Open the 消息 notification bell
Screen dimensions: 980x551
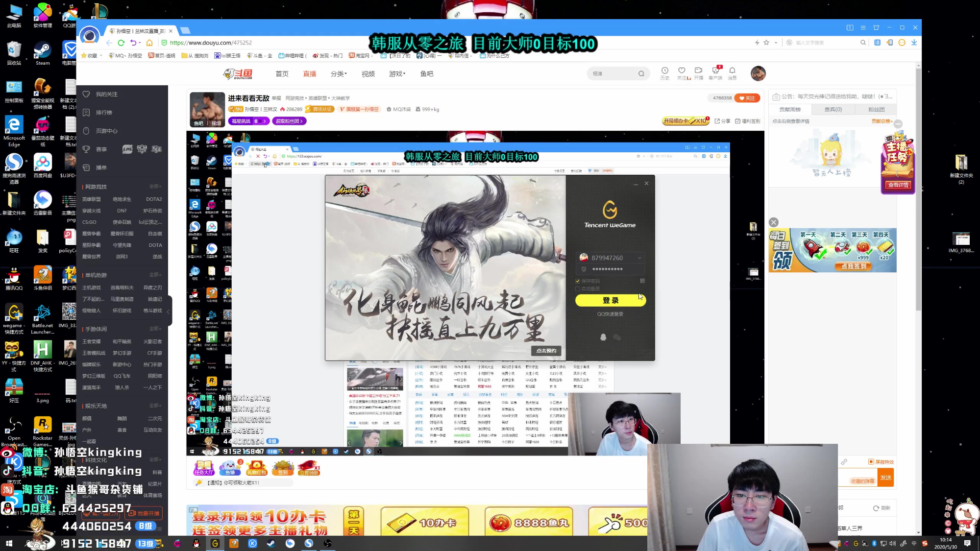[x=732, y=71]
